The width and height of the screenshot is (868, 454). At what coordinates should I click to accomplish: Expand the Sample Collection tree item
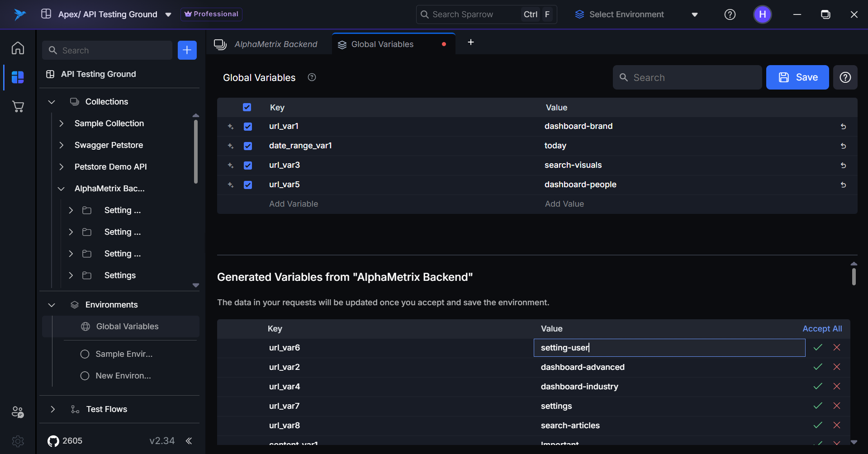[x=62, y=123]
